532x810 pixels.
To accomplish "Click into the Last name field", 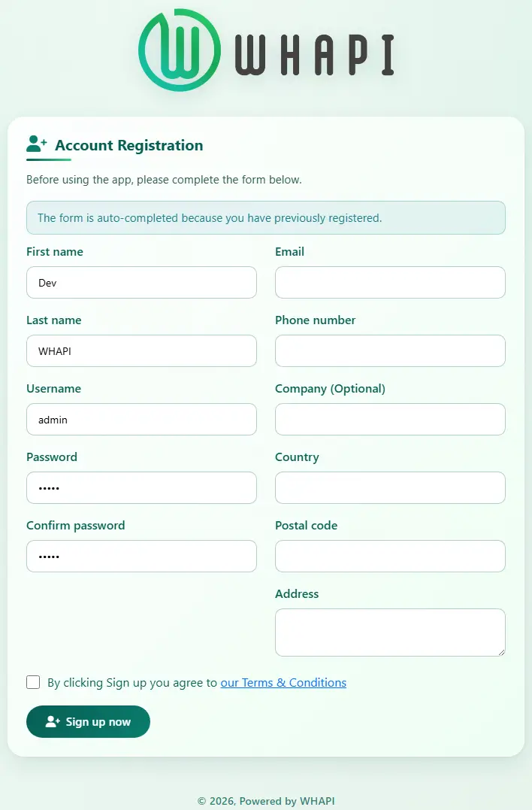I will coord(141,350).
